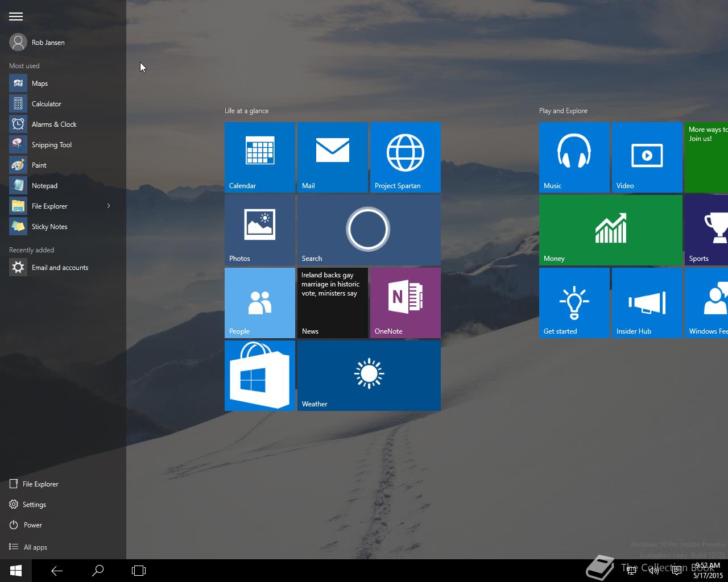Open taskbar Search magnifier
The width and height of the screenshot is (728, 582).
[98, 571]
